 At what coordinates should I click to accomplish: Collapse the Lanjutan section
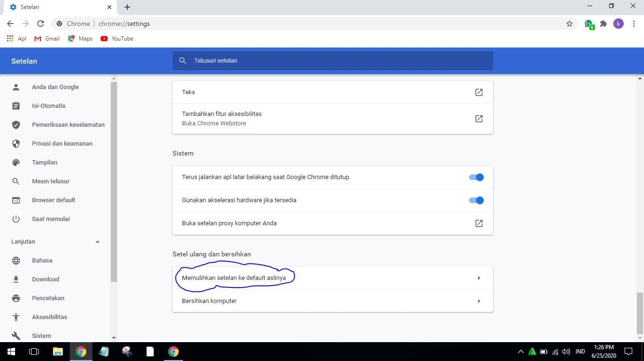point(98,242)
